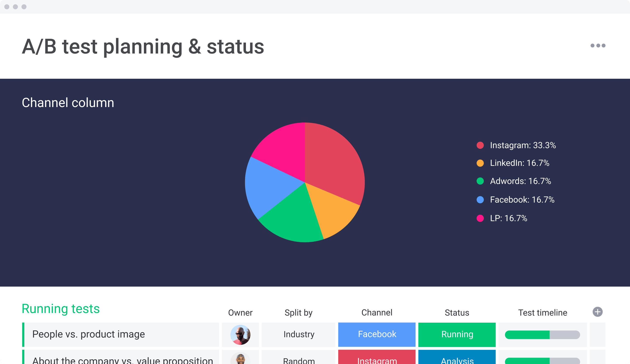Click the three-dot menu icon
630x364 pixels.
tap(598, 46)
